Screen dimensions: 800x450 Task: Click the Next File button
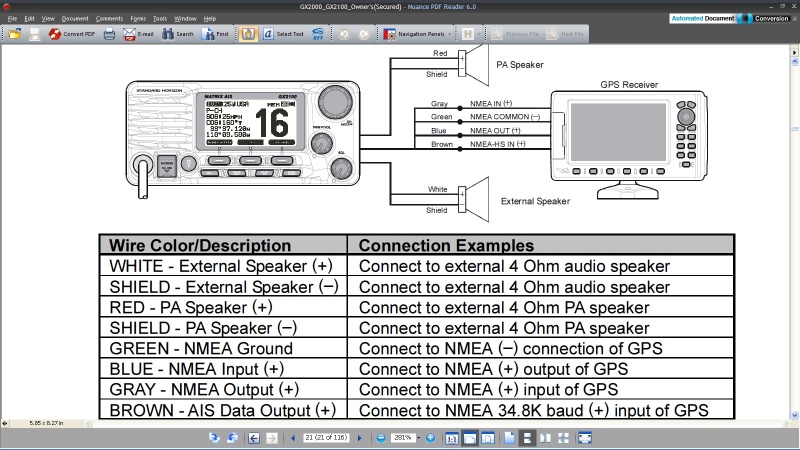pos(565,34)
